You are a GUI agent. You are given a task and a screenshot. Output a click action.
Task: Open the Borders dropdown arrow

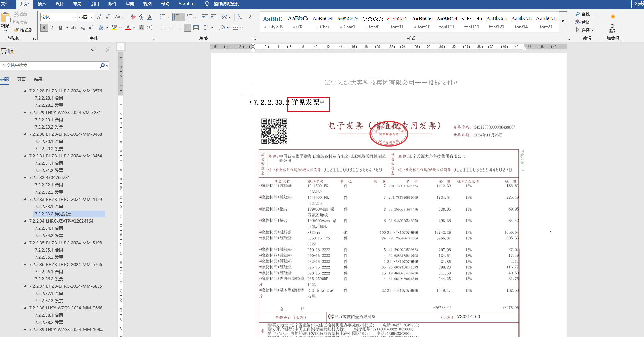pyautogui.click(x=241, y=28)
